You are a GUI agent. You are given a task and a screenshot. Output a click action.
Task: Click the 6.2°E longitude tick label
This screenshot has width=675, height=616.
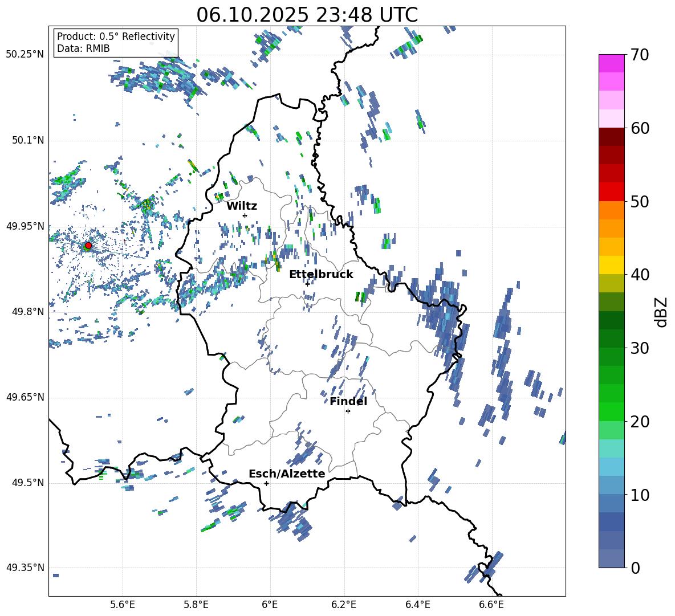[x=344, y=604]
